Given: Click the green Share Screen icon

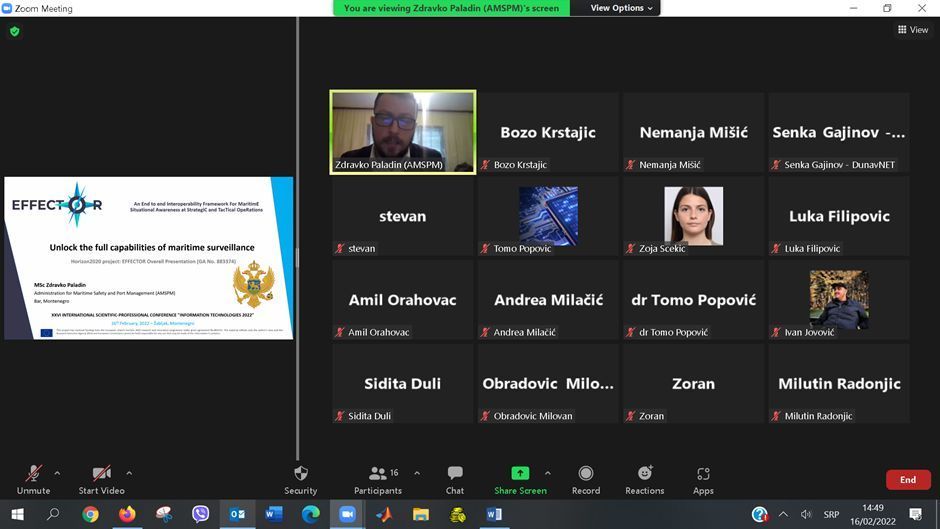Looking at the screenshot, I should click(x=520, y=473).
